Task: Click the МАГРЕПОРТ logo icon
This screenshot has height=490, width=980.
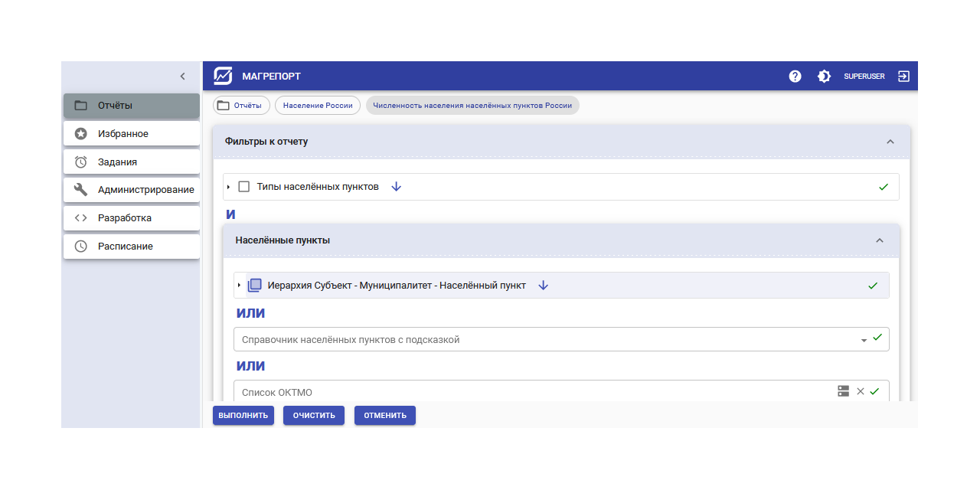Action: (221, 75)
